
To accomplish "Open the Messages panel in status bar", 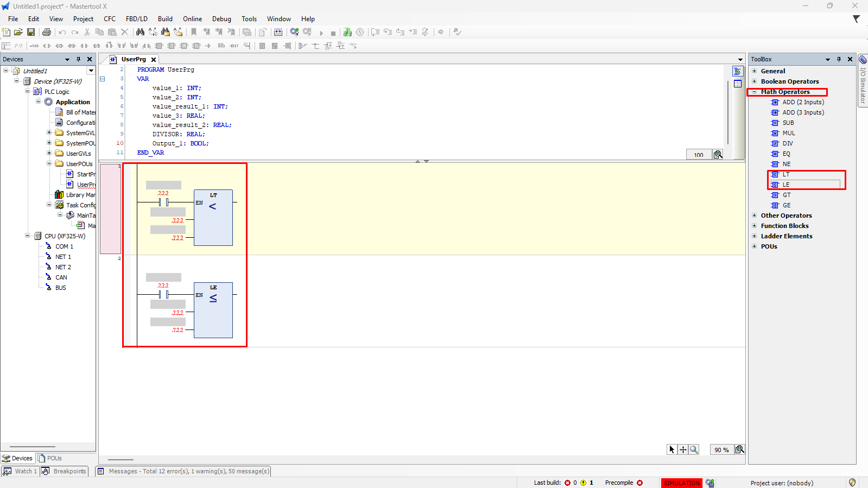I will coord(183,471).
